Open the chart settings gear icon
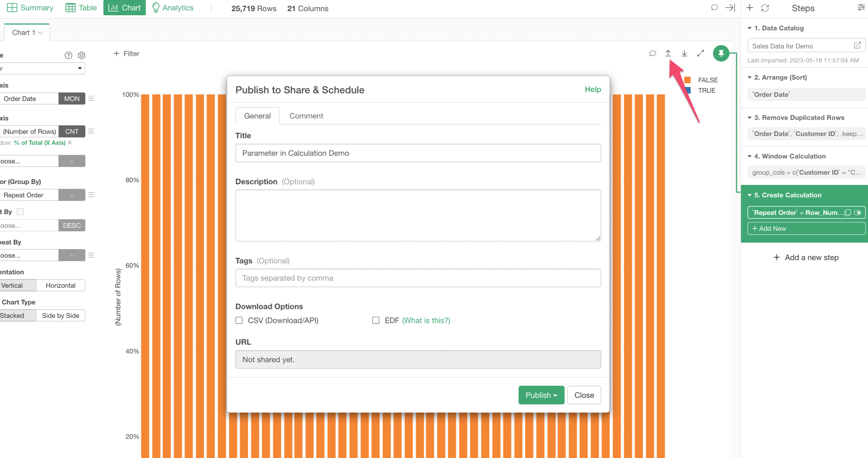 (82, 55)
